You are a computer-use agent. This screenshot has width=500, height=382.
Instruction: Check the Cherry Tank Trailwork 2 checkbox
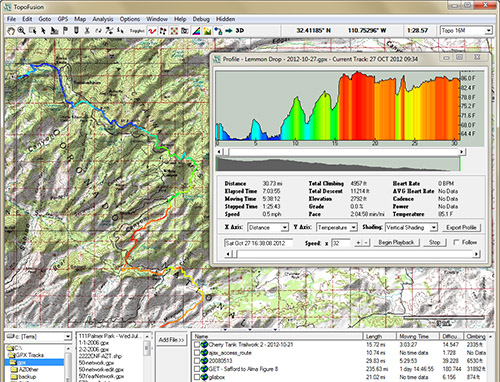click(197, 345)
